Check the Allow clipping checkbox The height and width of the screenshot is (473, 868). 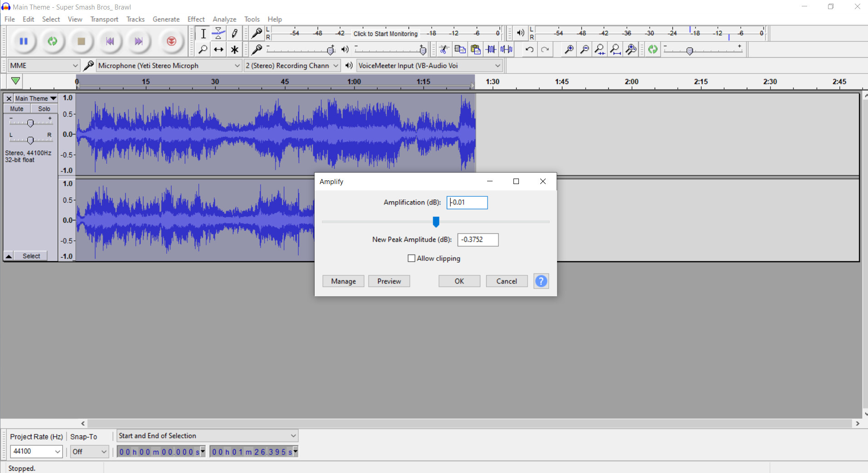(x=411, y=258)
